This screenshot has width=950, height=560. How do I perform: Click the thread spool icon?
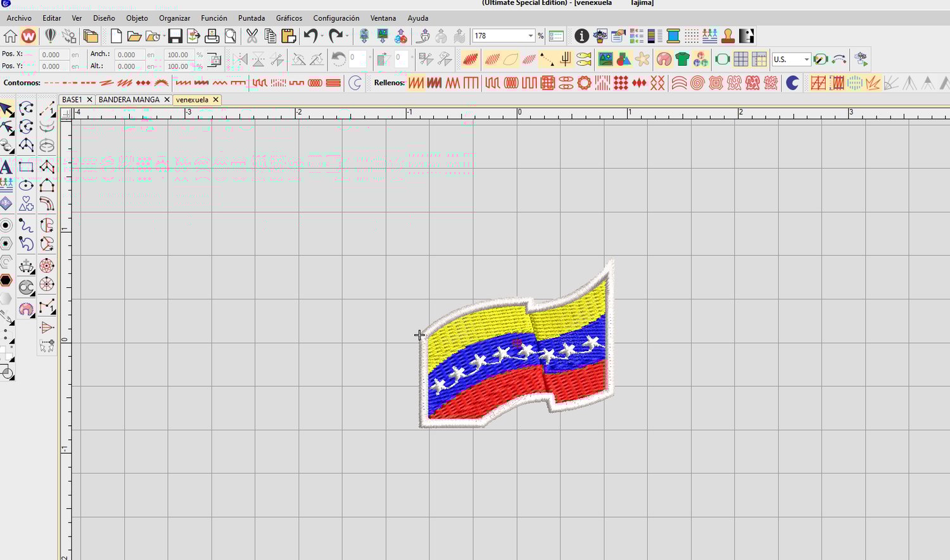click(673, 36)
